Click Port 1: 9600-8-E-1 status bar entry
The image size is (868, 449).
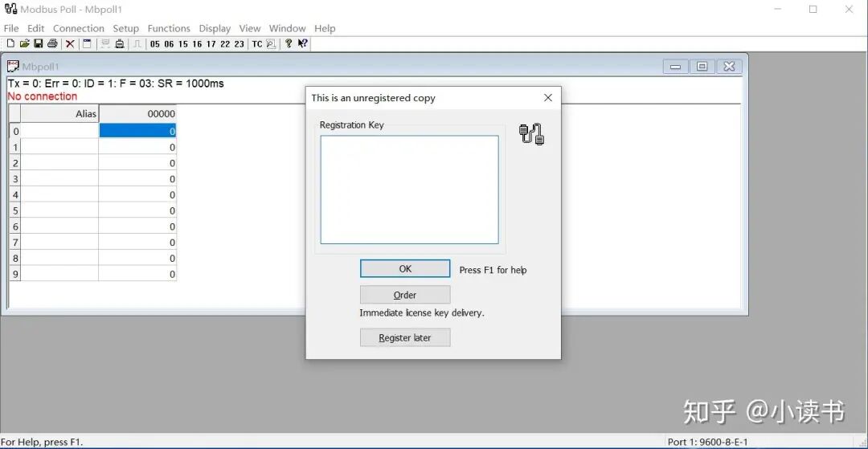[707, 442]
